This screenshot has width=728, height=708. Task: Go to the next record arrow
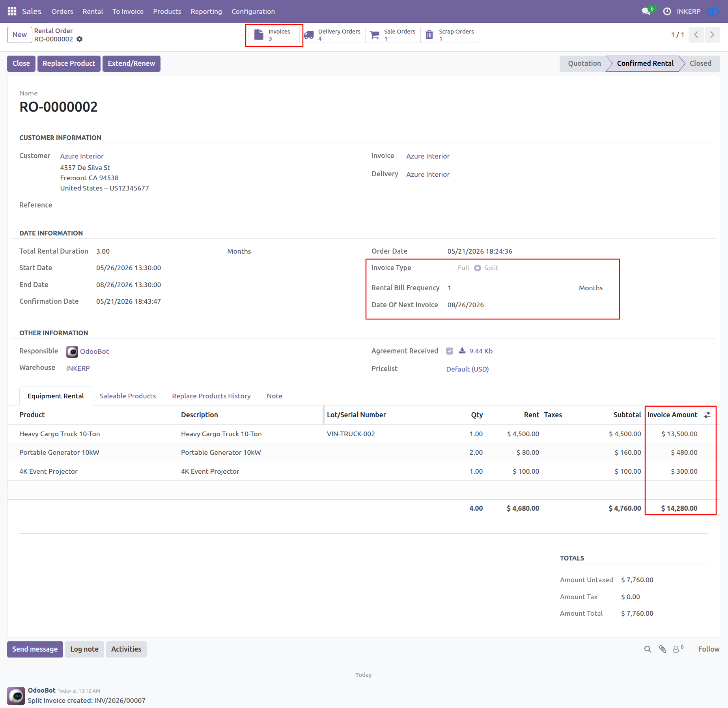(712, 35)
